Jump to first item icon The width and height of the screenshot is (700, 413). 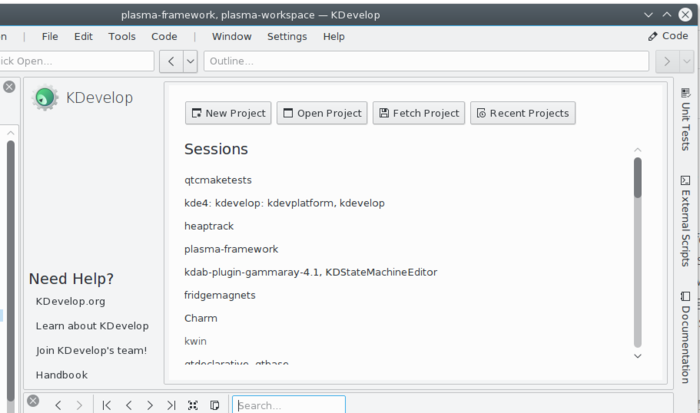click(106, 405)
